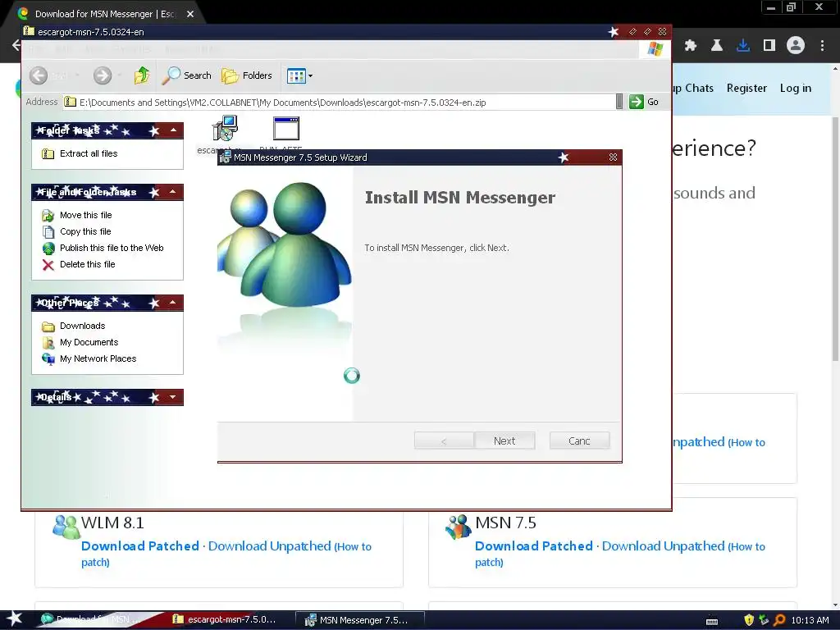
Task: Collapse File and Folder Tasks panel
Action: [x=173, y=192]
